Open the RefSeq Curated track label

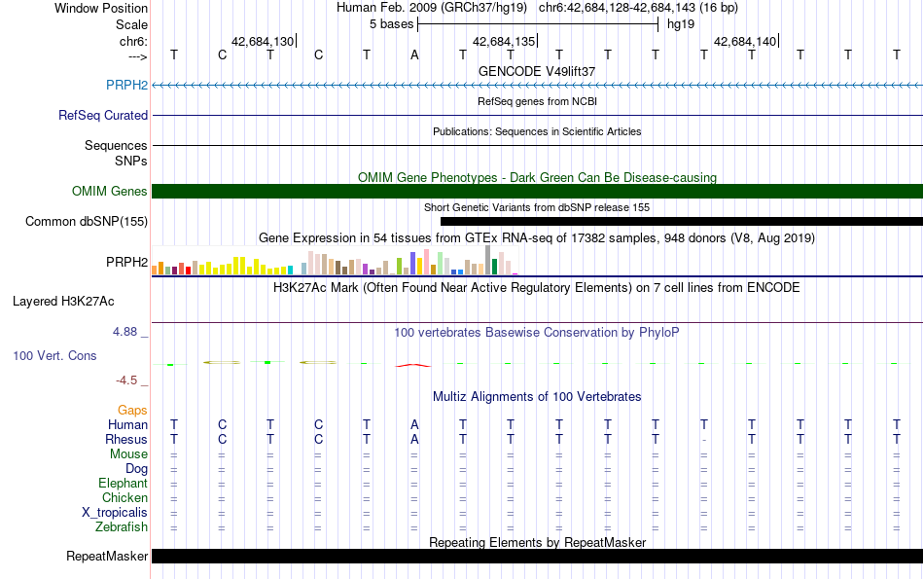(x=103, y=115)
